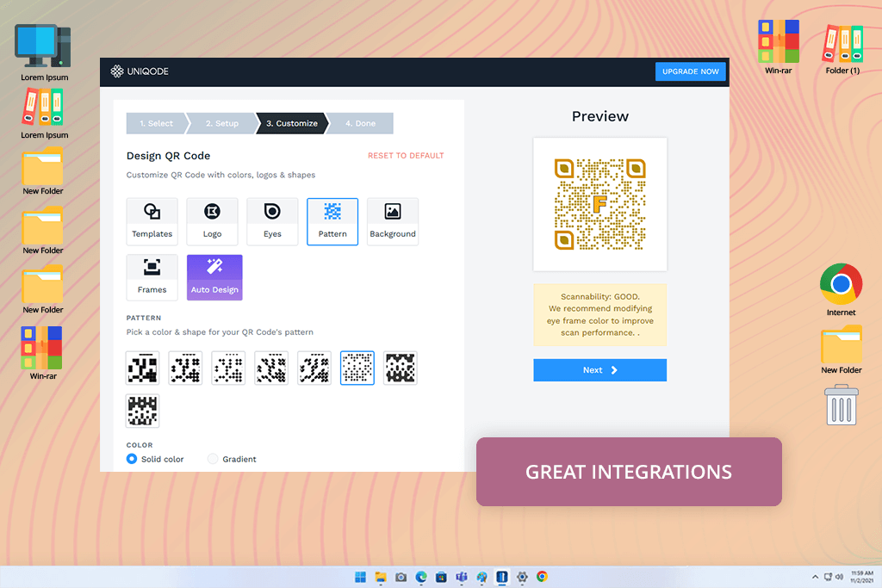Open the Windows Start menu

[361, 577]
